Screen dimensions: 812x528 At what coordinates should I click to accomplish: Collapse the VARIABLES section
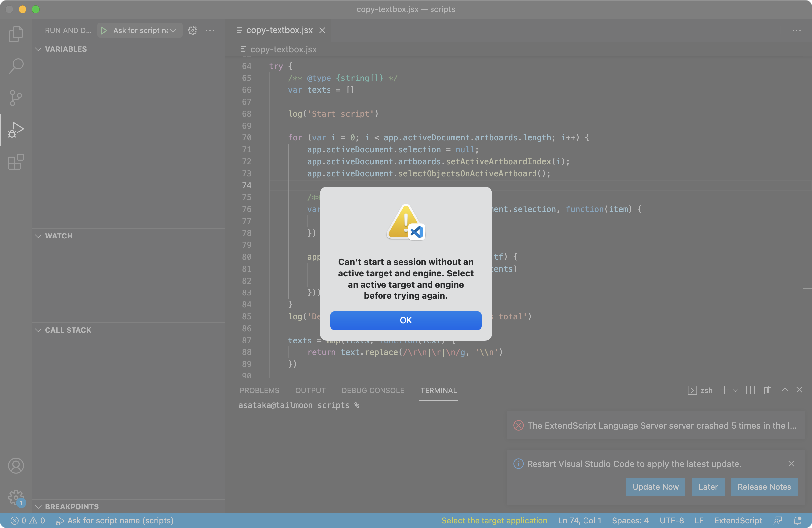[38, 49]
